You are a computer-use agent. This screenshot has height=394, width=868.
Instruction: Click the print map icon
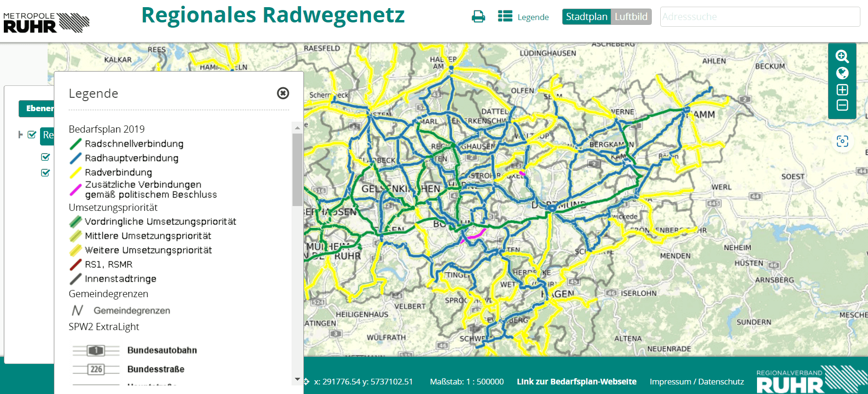478,17
